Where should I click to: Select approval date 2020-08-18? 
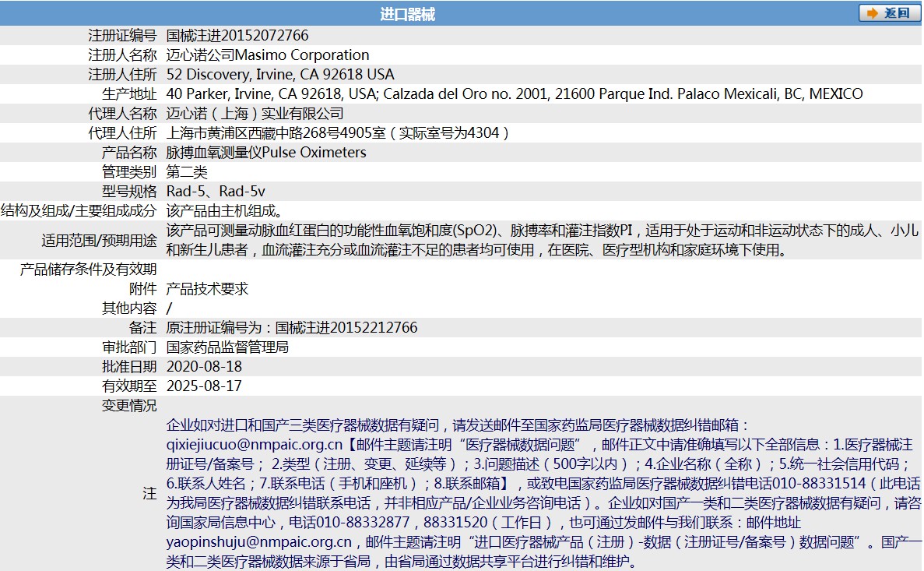[205, 366]
